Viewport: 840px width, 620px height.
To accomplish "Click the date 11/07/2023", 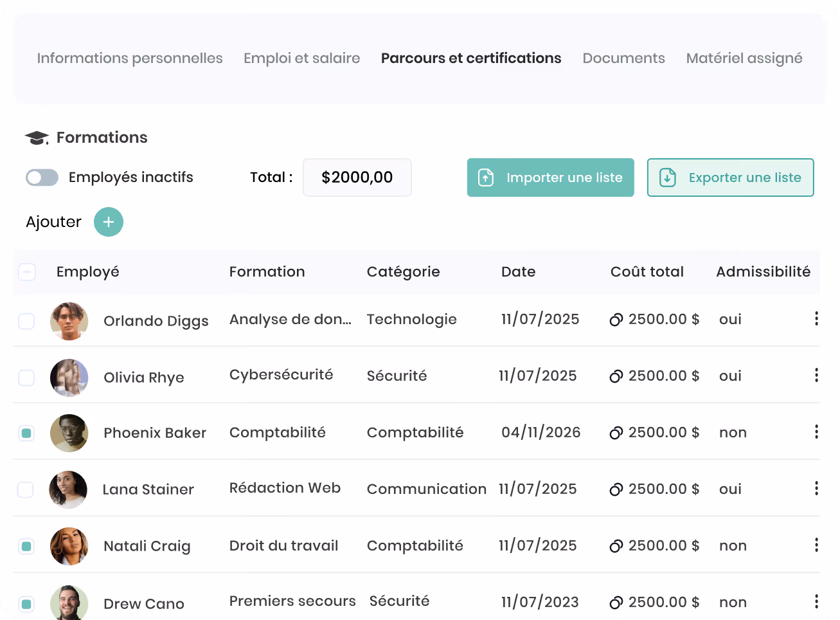I will click(x=540, y=602).
